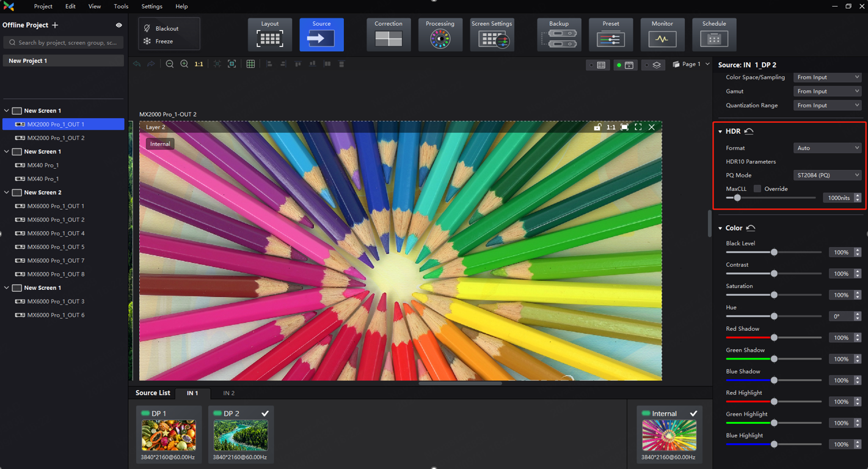Toggle the canvas grid icon
The height and width of the screenshot is (469, 868).
(250, 64)
